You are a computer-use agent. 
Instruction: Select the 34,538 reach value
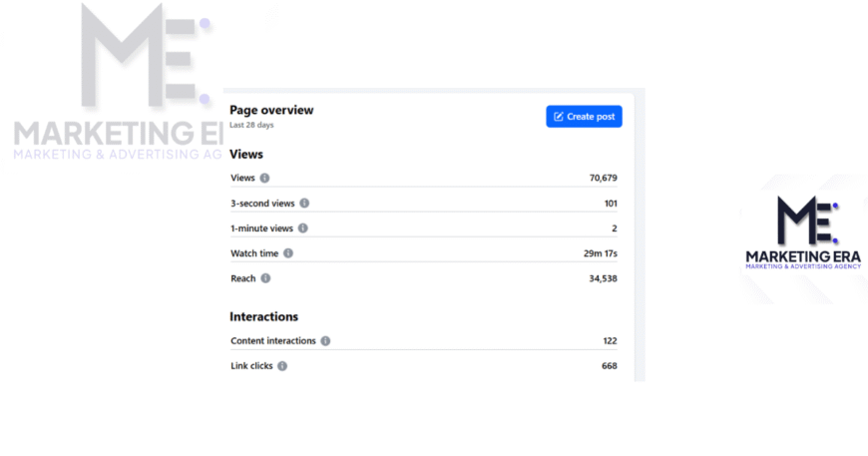point(603,278)
